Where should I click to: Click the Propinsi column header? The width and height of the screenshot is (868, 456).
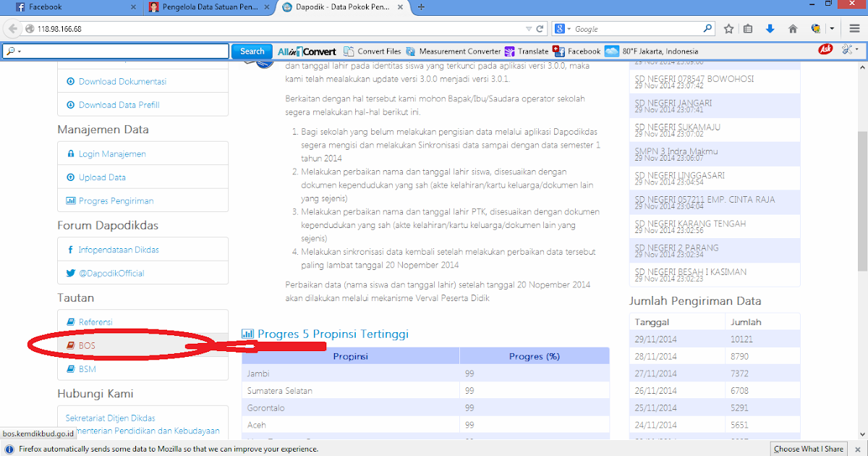(351, 356)
